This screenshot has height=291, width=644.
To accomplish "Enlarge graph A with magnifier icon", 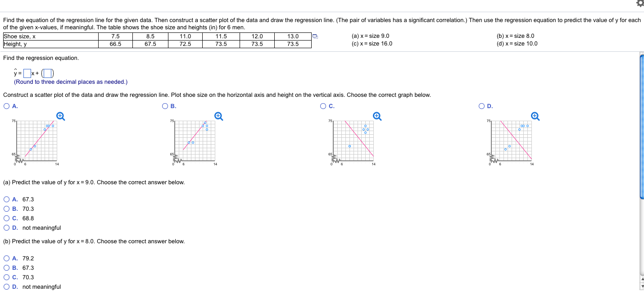I will (x=60, y=116).
